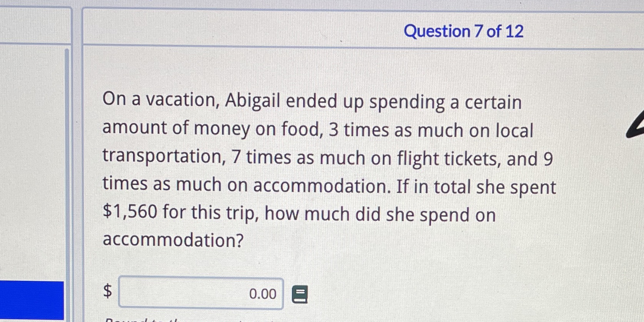644x322 pixels.
Task: Expand the left sidebar panel
Action: [x=35, y=154]
